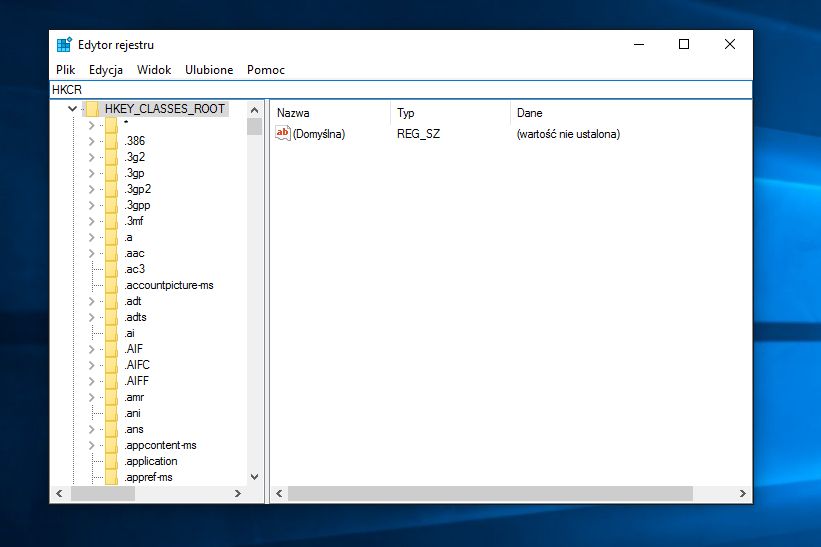Click the tree pane vertical scrollbar thumb

point(254,127)
